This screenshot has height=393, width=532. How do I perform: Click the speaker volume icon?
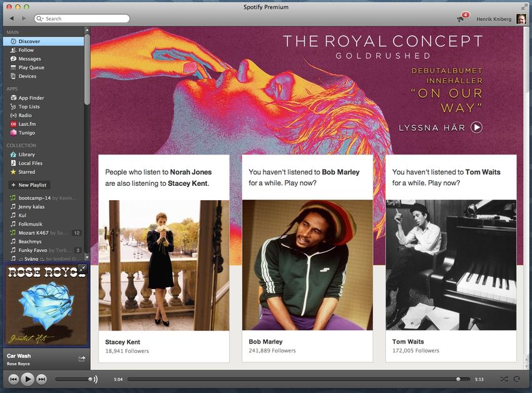point(96,379)
